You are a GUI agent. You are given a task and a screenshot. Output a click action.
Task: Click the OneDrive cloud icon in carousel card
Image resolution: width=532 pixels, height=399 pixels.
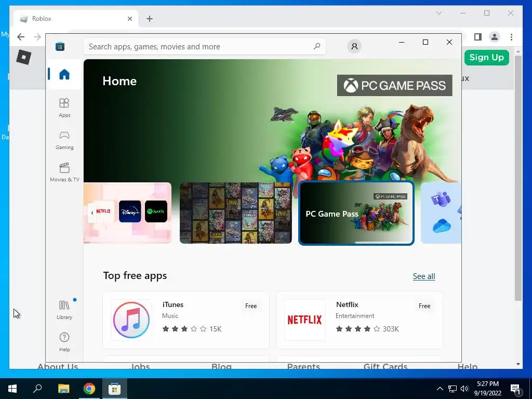pos(442,225)
